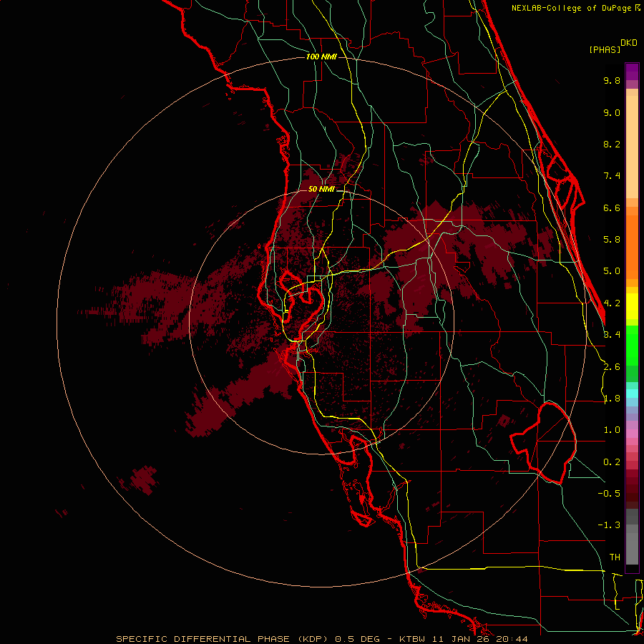The height and width of the screenshot is (644, 644).
Task: Pick the pink segment of the color bar
Action: point(632,434)
